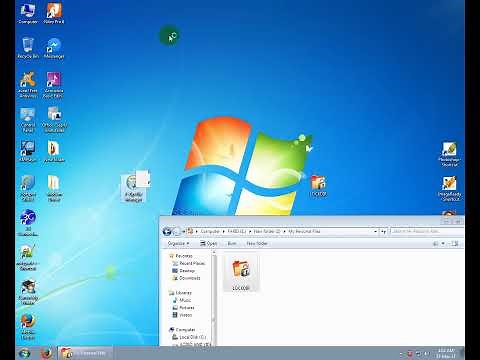
Task: Launch the Mozilla Firefox desktop shortcut
Action: pos(28,326)
